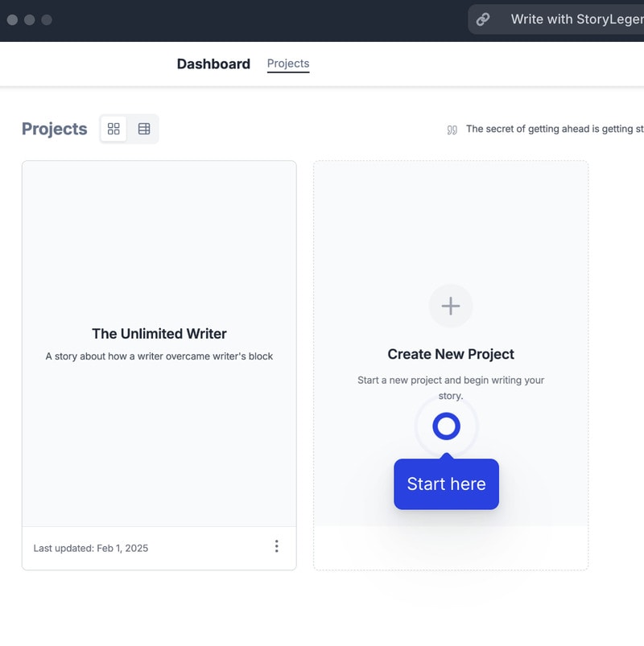Click the Write with StoryLegend address field
The height and width of the screenshot is (646, 644).
pos(576,19)
